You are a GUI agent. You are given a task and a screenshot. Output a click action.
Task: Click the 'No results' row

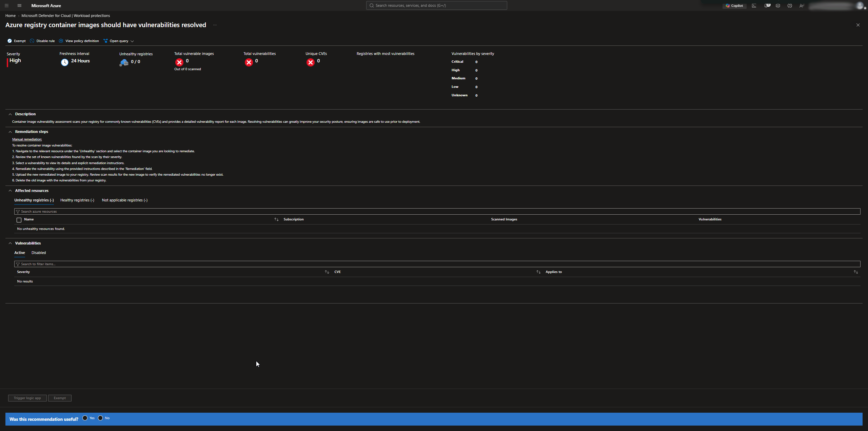pyautogui.click(x=437, y=281)
